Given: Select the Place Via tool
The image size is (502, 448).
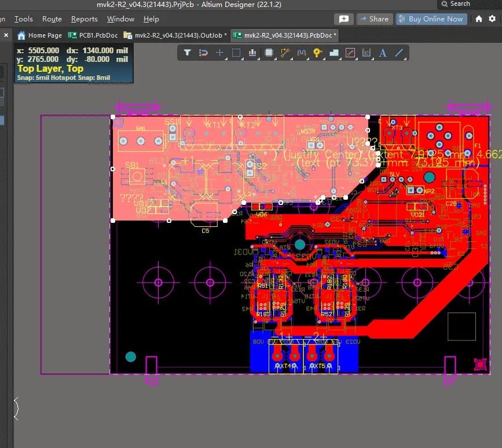Looking at the screenshot, I should (x=317, y=53).
